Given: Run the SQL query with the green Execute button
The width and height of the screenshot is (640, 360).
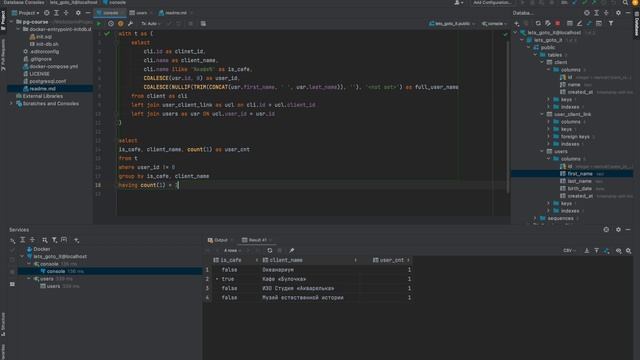Looking at the screenshot, I should tap(99, 24).
